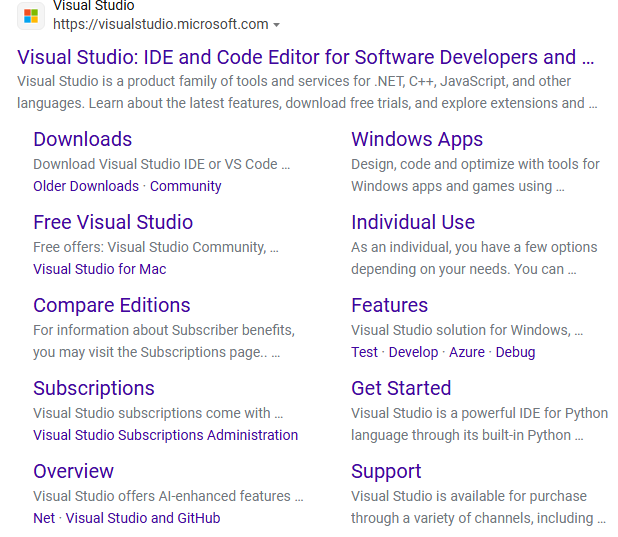Open the Features sitelink heading
This screenshot has width=618, height=537.
click(x=389, y=305)
